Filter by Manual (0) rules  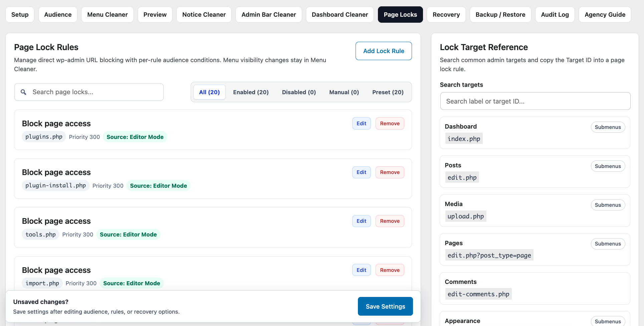(344, 92)
